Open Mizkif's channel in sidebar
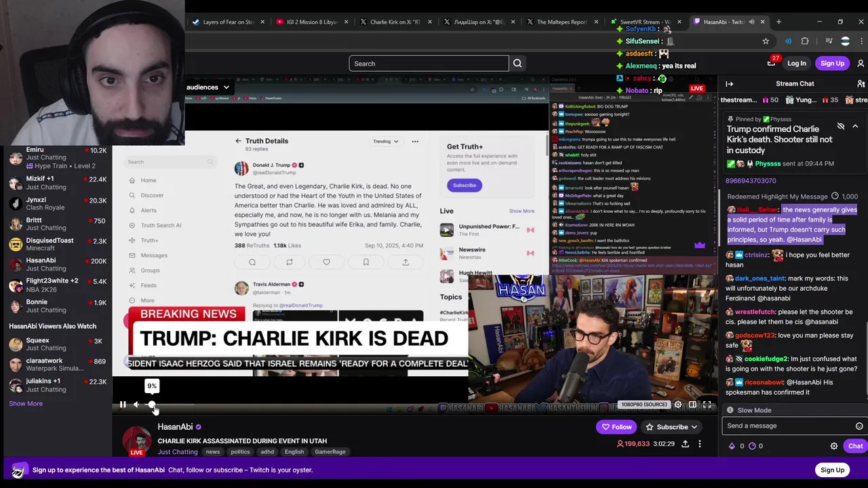Image resolution: width=868 pixels, height=488 pixels. tap(58, 183)
